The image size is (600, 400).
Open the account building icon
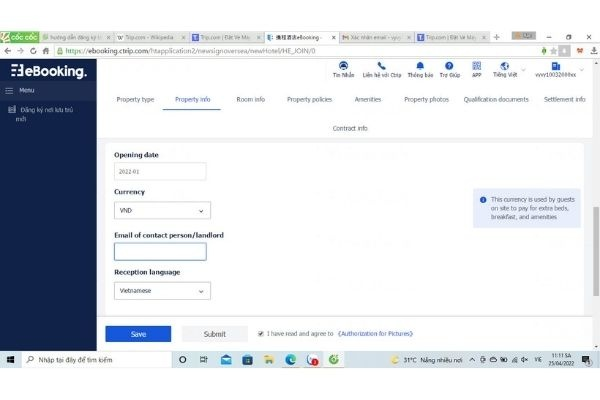[556, 66]
